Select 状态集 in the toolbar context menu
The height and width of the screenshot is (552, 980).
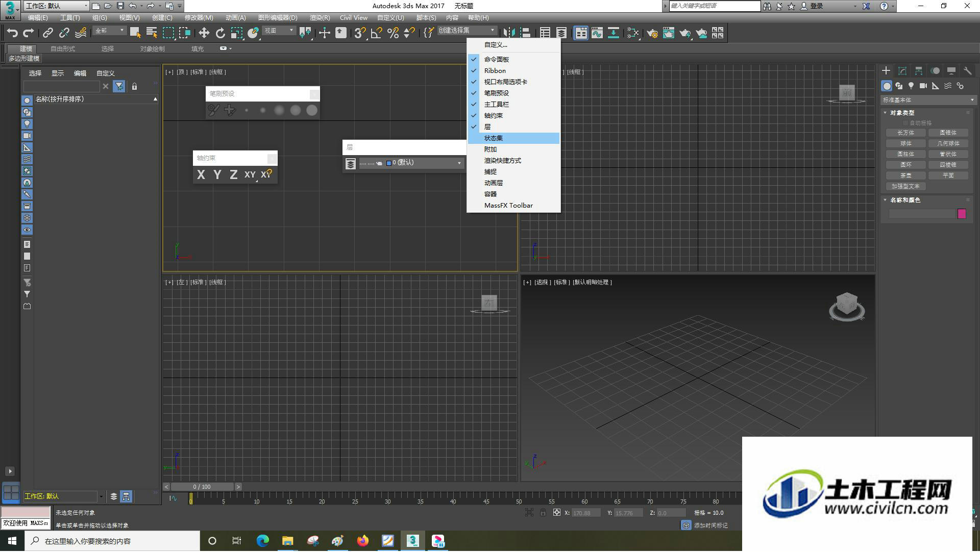point(514,138)
